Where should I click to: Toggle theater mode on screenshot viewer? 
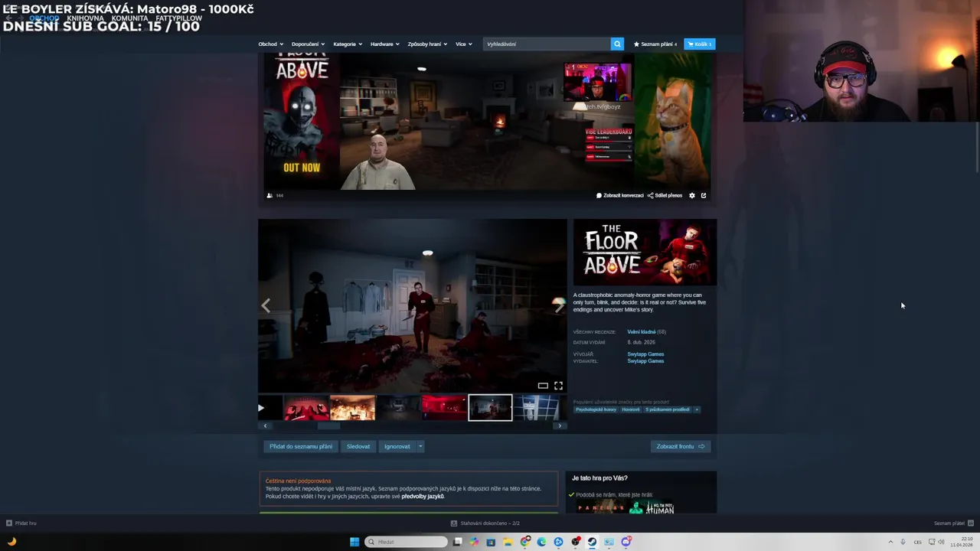[543, 386]
